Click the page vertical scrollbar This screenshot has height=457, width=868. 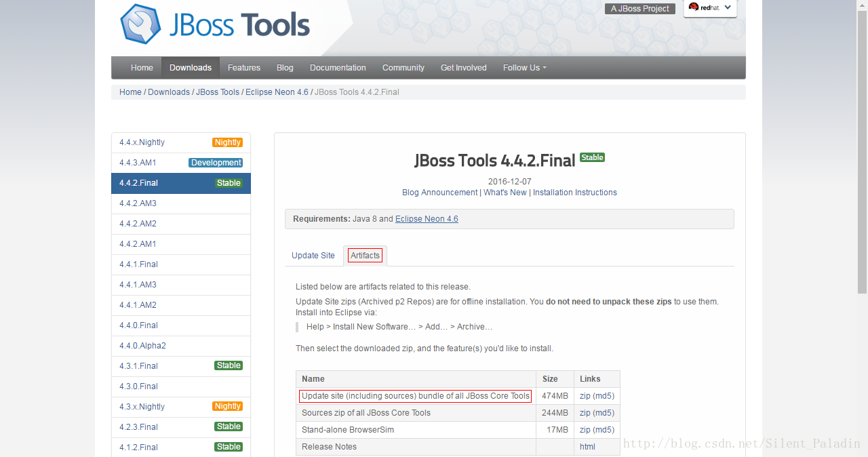[x=863, y=153]
